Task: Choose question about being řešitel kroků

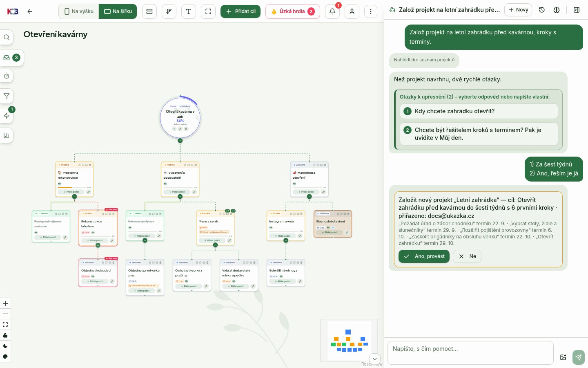Action: pyautogui.click(x=479, y=134)
